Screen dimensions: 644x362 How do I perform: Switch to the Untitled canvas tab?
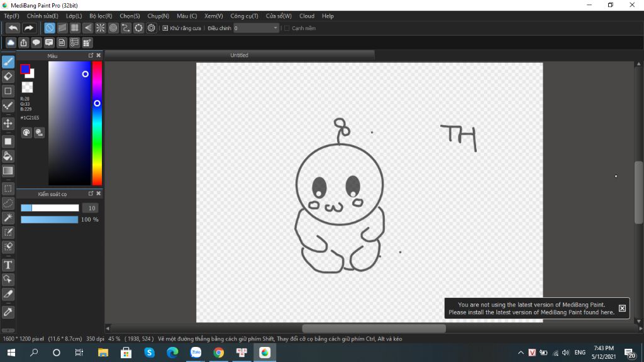(x=239, y=55)
